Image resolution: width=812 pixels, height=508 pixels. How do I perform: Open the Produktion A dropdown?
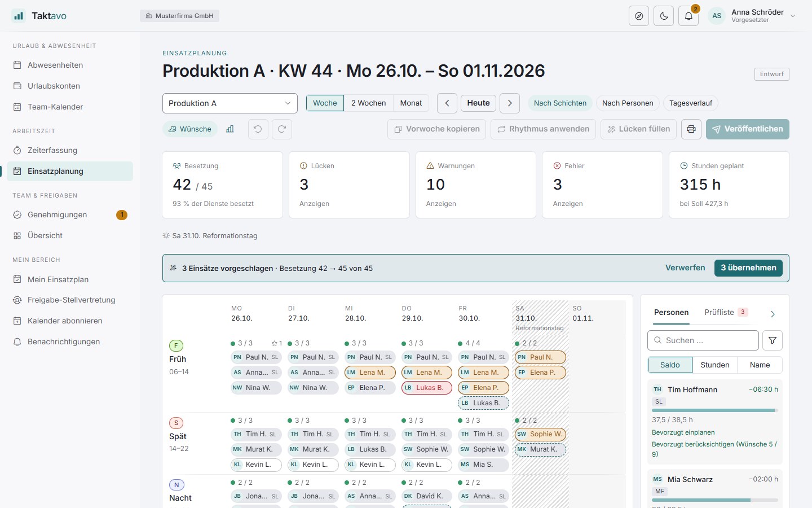(230, 103)
